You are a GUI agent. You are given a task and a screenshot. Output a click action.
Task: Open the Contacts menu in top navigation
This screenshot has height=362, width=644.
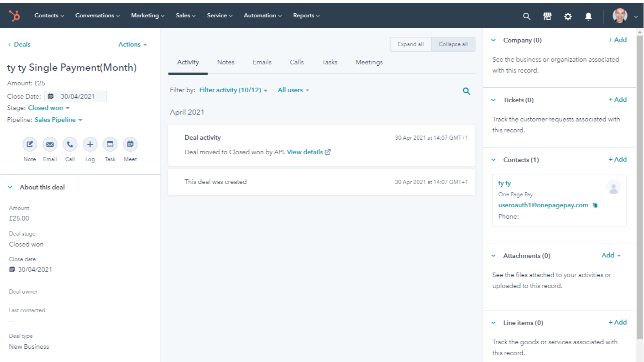coord(49,15)
